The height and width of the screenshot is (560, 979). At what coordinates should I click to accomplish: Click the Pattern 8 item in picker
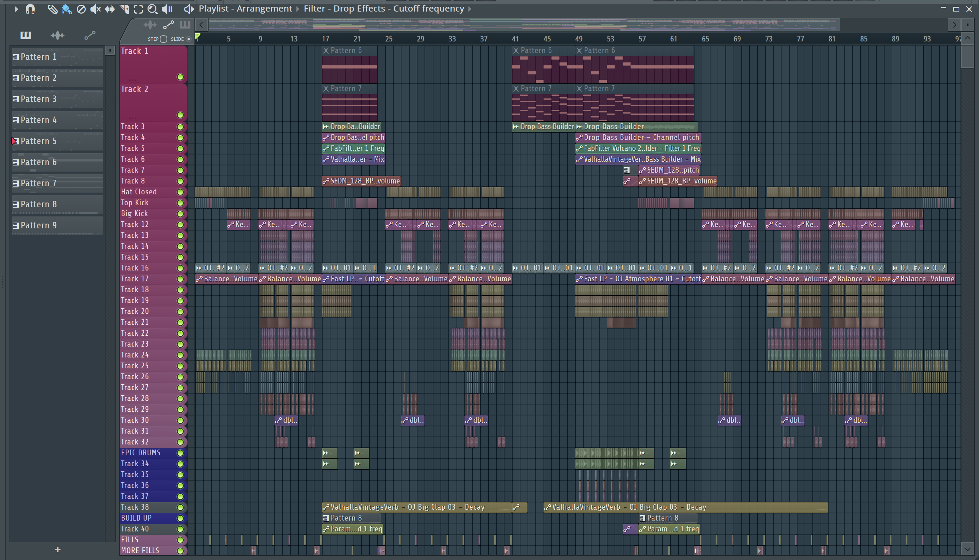58,205
